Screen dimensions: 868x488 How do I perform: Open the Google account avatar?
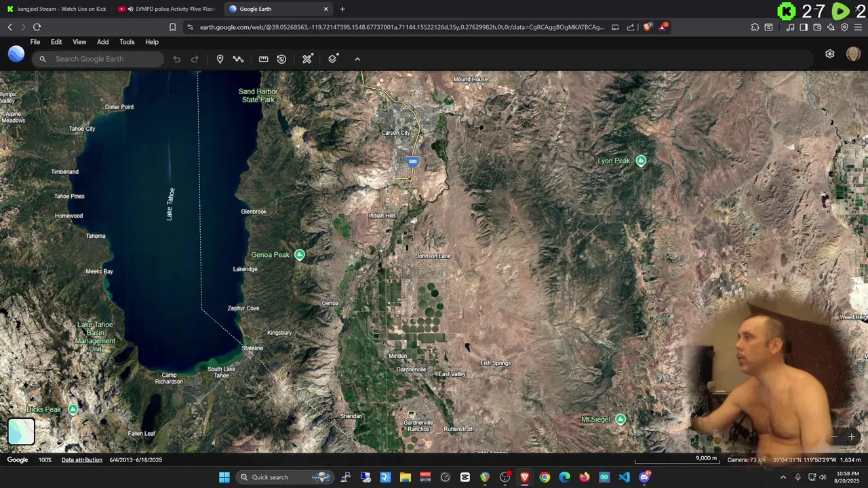click(853, 54)
